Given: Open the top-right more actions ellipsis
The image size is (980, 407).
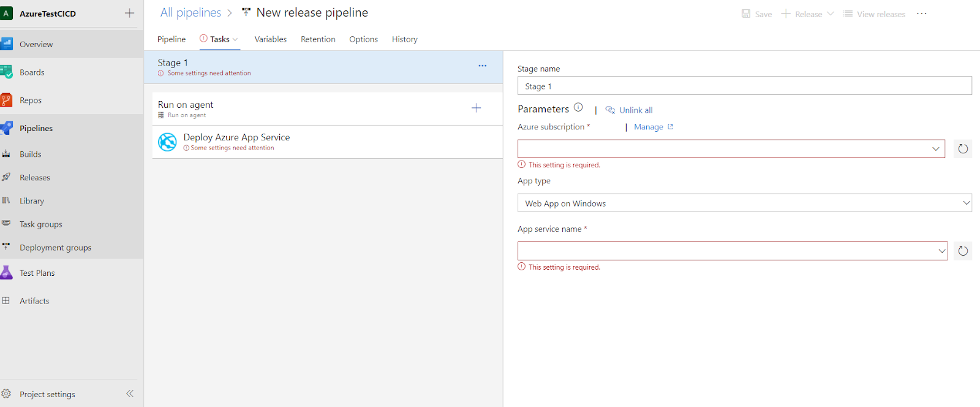Looking at the screenshot, I should coord(922,13).
